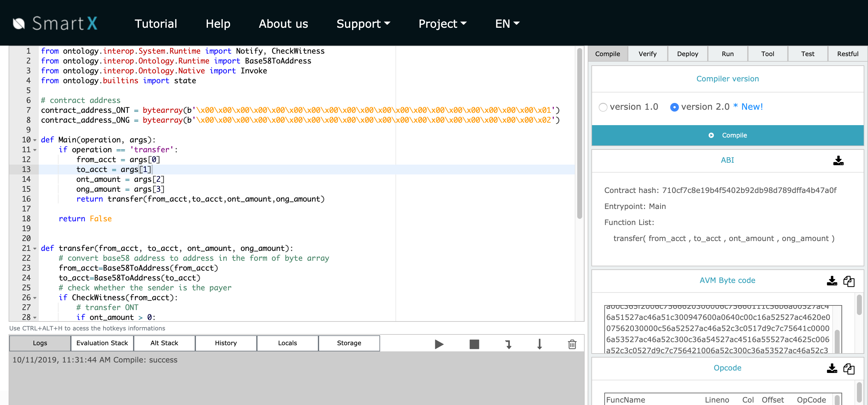Viewport: 868px width, 405px height.
Task: Switch to the Deploy tab
Action: coord(688,54)
